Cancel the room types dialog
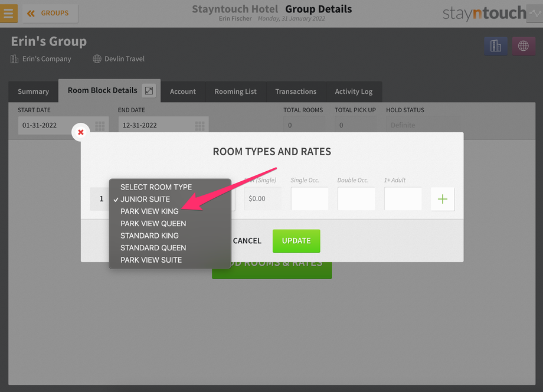The image size is (543, 392). 247,241
